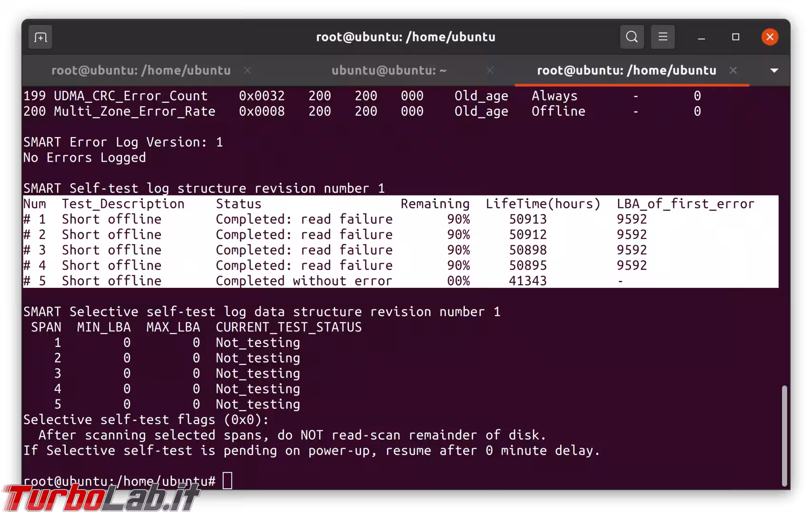
Task: Click the 'LifeTime(hours)' column header
Action: (x=543, y=204)
